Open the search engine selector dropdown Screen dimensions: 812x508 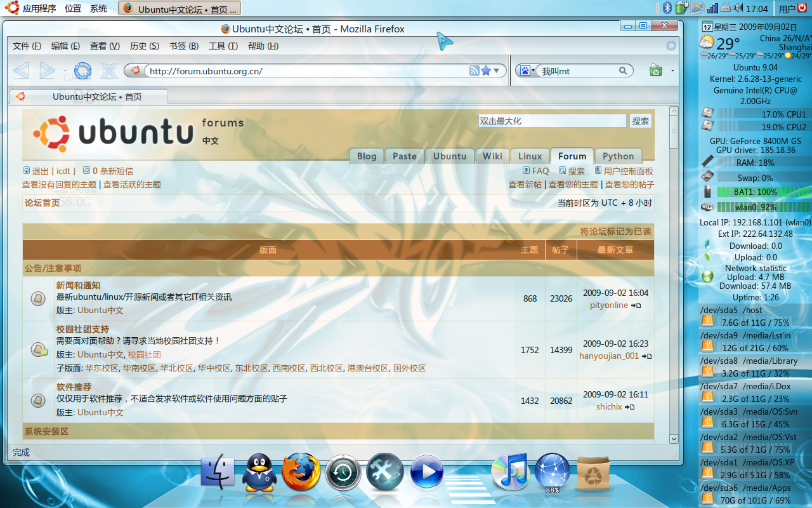528,70
